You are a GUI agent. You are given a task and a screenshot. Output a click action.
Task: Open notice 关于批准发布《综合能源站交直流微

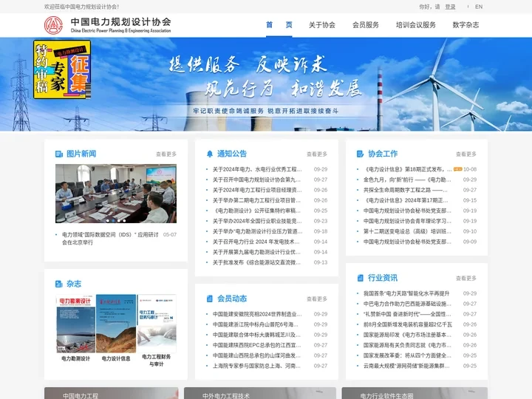(256, 262)
